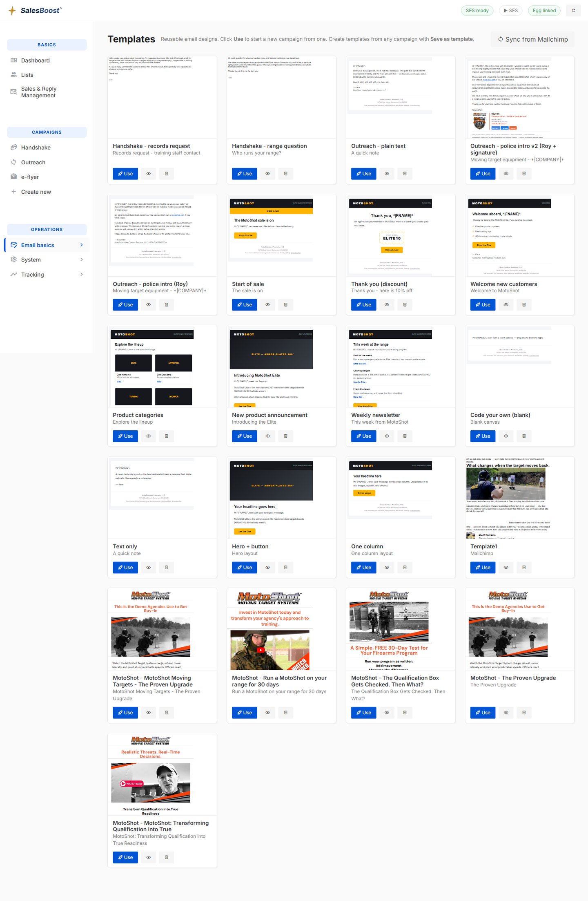Delete the Transforming Qualification into True template

tap(167, 857)
